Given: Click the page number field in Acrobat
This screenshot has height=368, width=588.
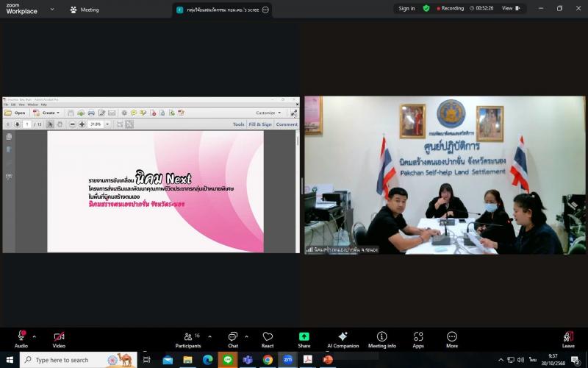Looking at the screenshot, I should (26, 124).
